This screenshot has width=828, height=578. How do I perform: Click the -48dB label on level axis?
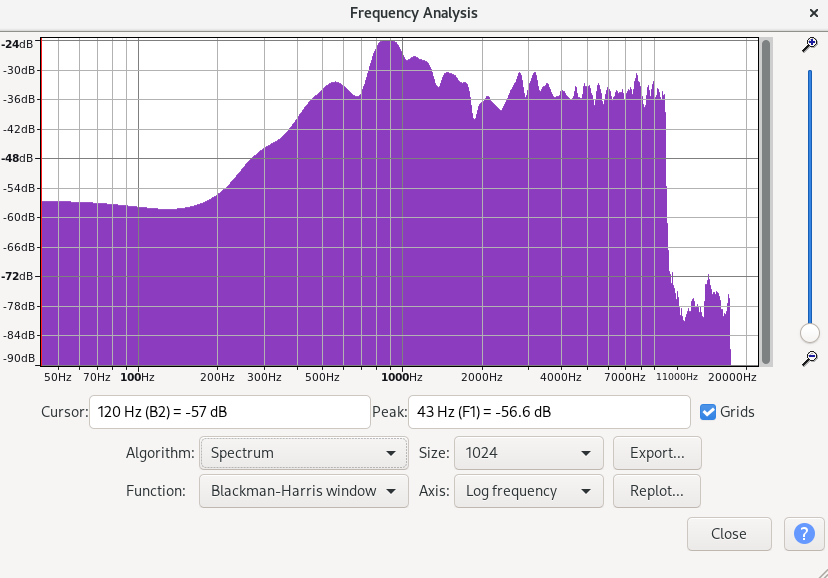[17, 158]
